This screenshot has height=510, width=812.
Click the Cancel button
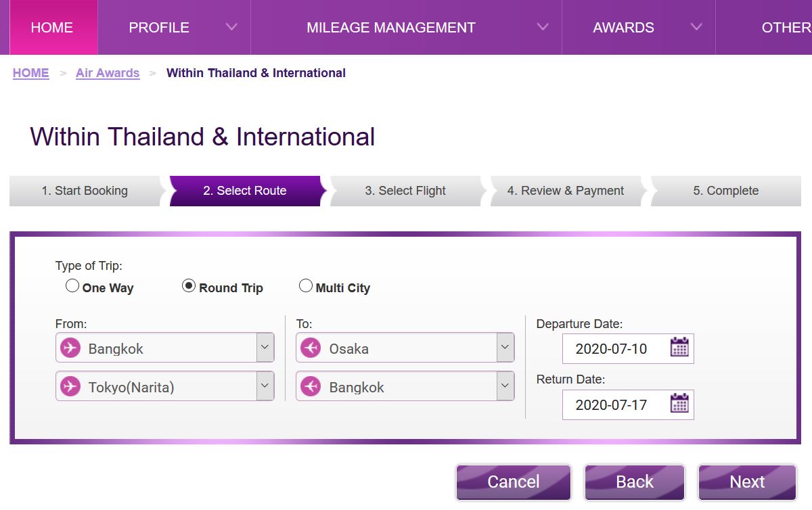coord(514,482)
